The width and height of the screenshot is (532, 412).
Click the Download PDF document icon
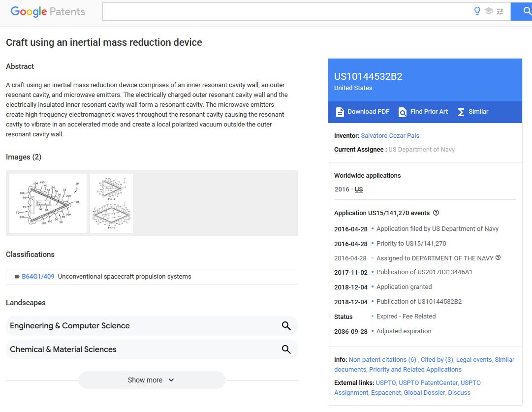click(340, 112)
